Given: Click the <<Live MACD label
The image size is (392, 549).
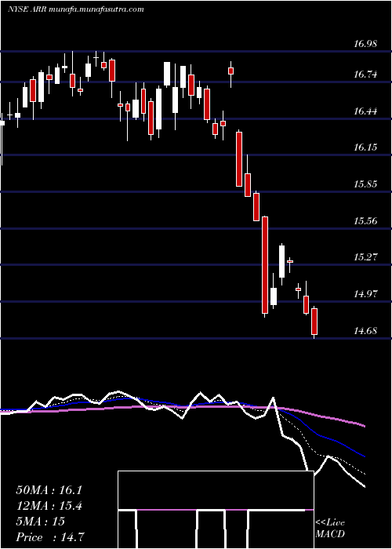Looking at the screenshot, I should click(330, 528).
